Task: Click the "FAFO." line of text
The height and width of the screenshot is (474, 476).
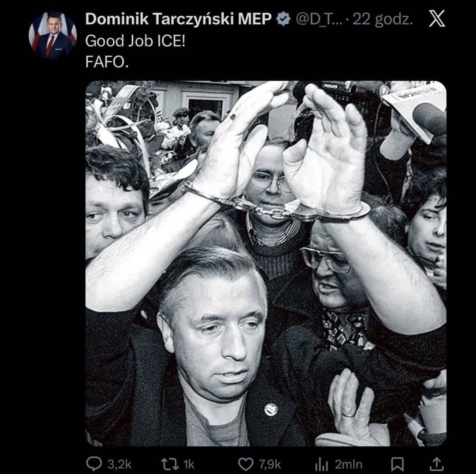Action: (x=107, y=62)
